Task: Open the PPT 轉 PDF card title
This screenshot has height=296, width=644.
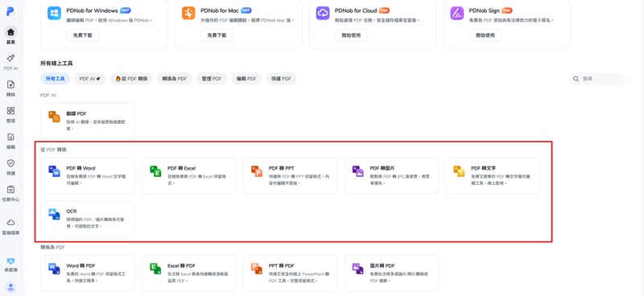Action: point(281,266)
